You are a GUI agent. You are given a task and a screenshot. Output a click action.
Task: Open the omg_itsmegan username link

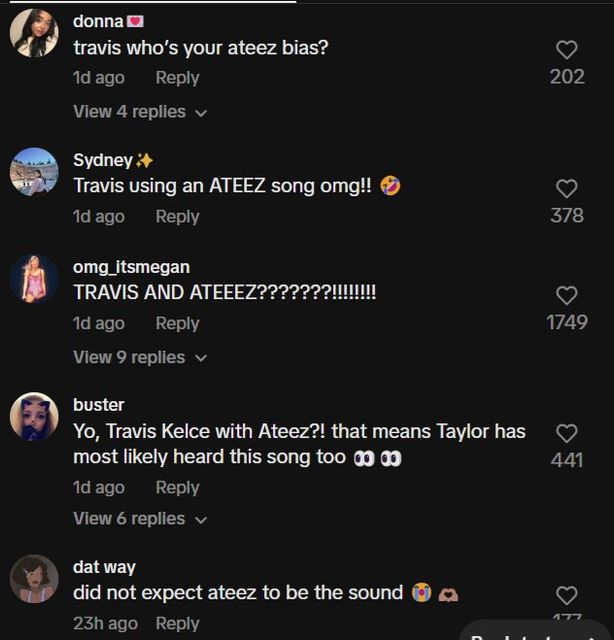(x=131, y=267)
